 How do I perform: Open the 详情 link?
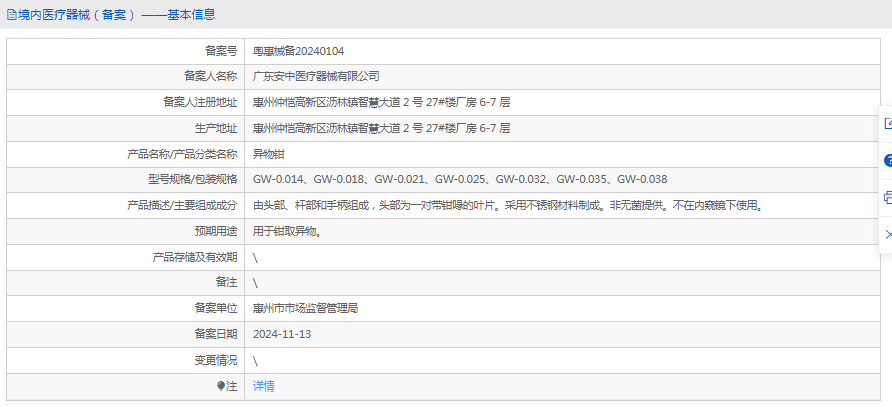264,387
